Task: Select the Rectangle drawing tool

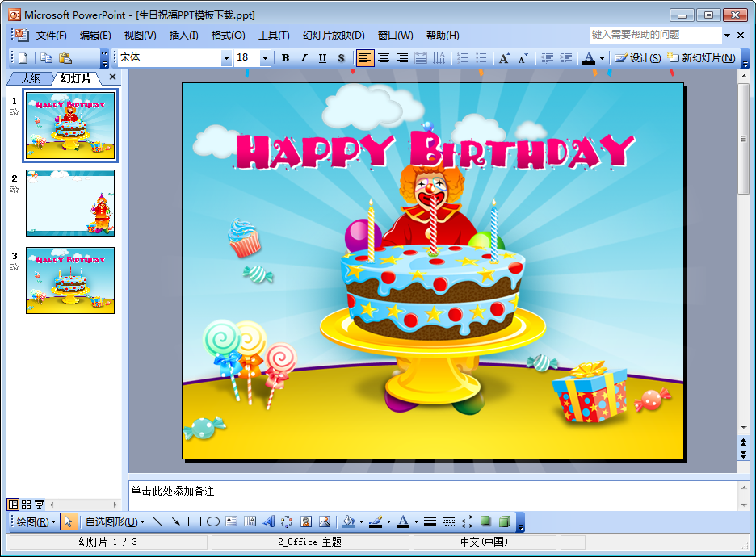Action: point(194,521)
